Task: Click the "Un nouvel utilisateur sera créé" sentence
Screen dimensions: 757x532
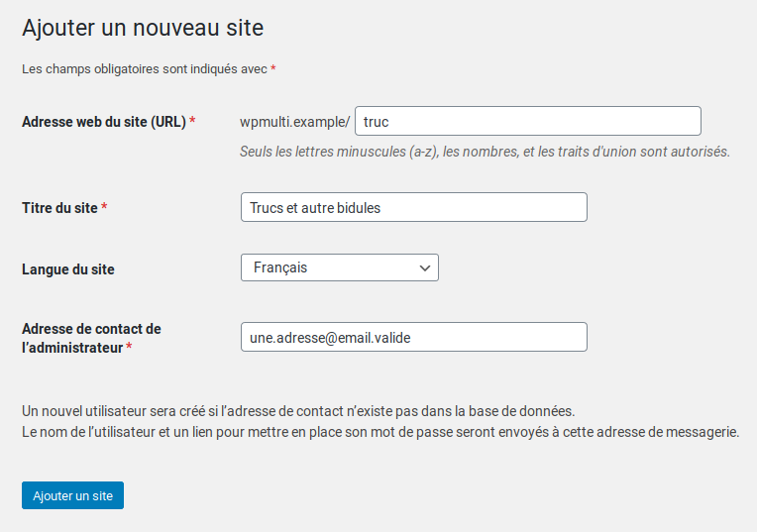Action: pyautogui.click(x=298, y=411)
